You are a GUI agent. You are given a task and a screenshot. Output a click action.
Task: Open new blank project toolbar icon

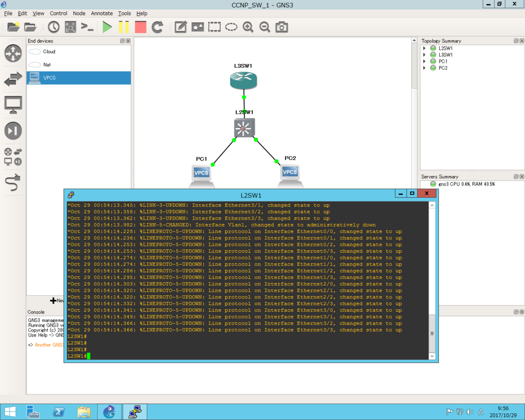pos(13,27)
